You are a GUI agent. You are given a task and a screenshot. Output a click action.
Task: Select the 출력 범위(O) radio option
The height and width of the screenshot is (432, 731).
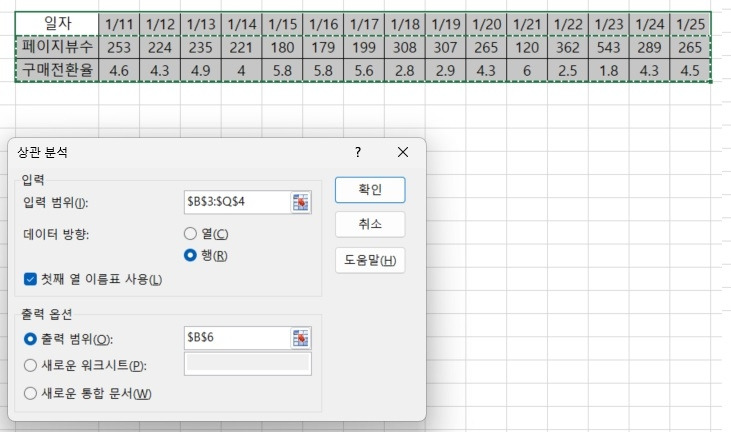(x=30, y=339)
